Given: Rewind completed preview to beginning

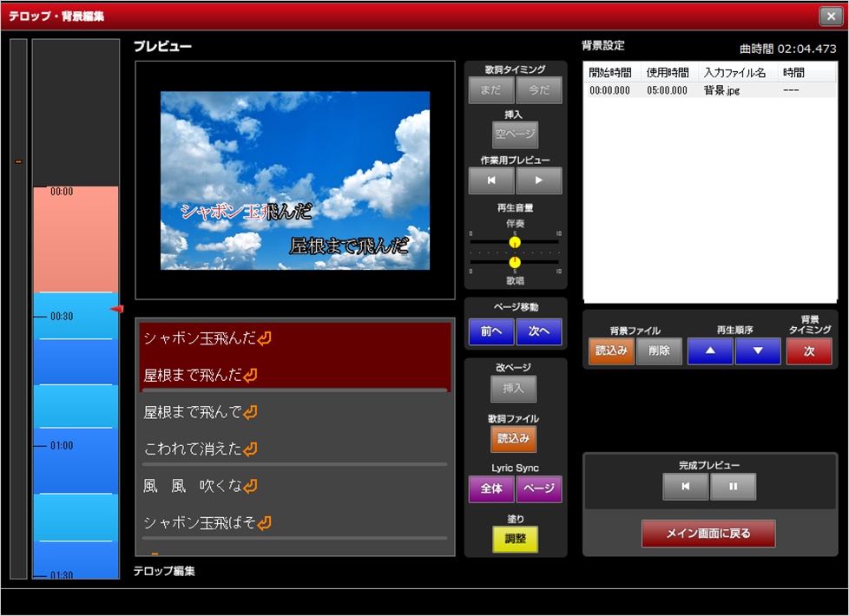Looking at the screenshot, I should (686, 487).
